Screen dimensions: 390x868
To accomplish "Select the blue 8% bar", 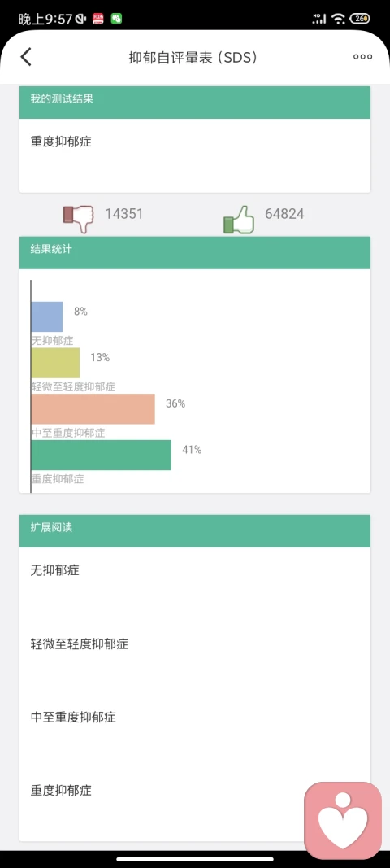I will (47, 316).
